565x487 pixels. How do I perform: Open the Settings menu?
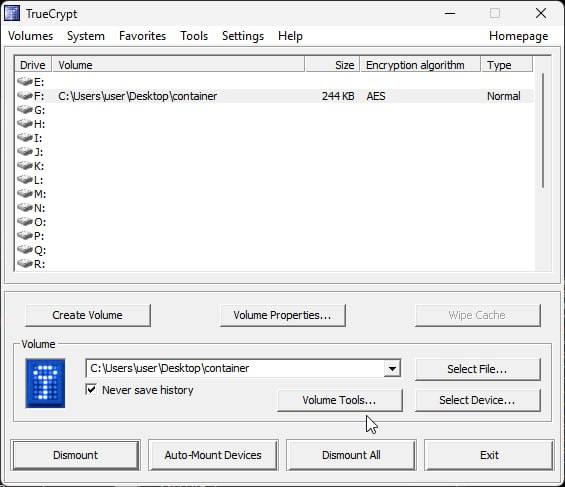243,36
